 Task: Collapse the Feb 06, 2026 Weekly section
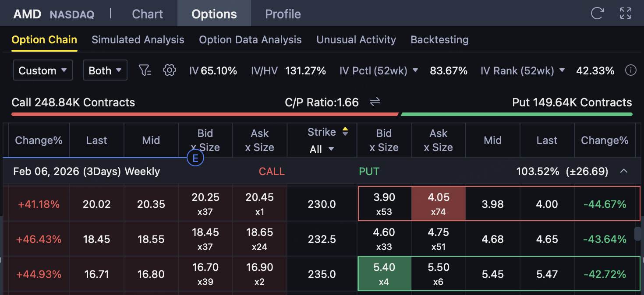point(624,171)
